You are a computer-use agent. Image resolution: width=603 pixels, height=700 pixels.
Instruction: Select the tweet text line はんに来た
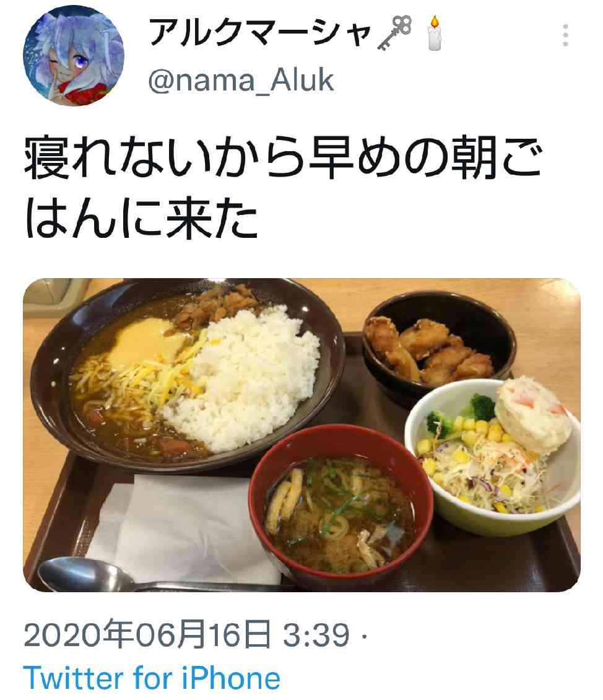(x=141, y=218)
